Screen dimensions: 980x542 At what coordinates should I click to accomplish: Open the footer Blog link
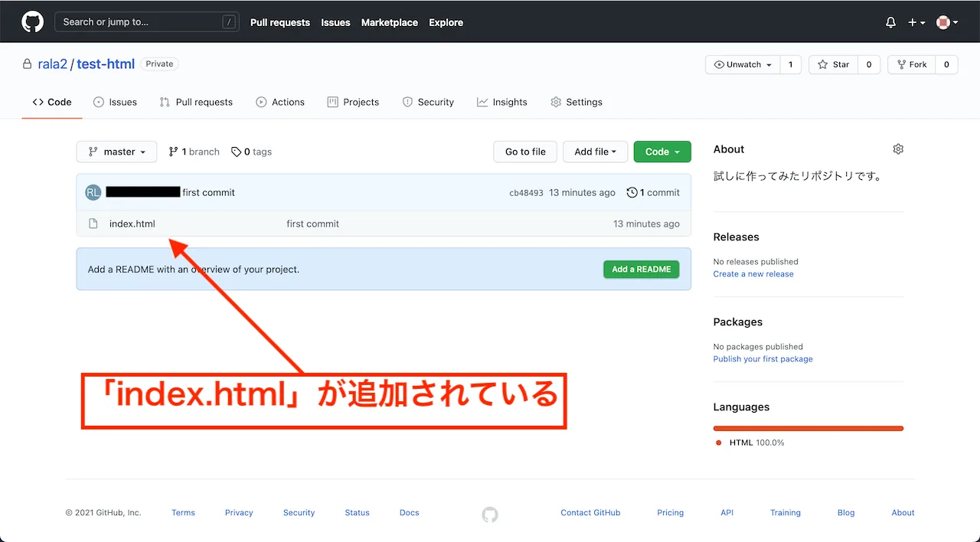pos(846,513)
